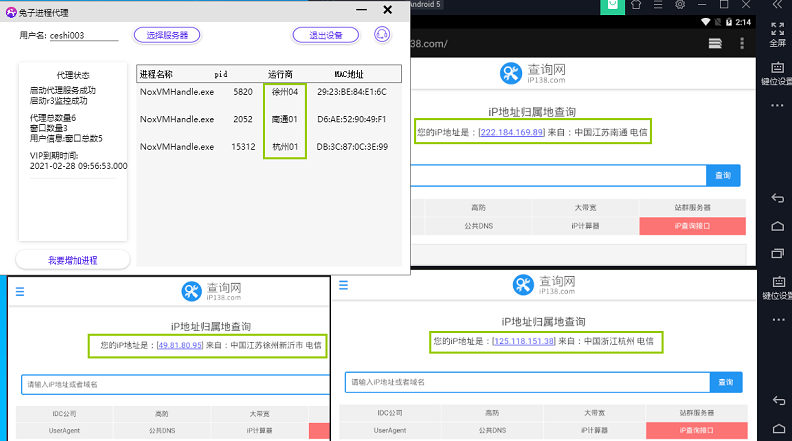792x441 pixels.
Task: Click the Android recent apps icon
Action: [778, 253]
